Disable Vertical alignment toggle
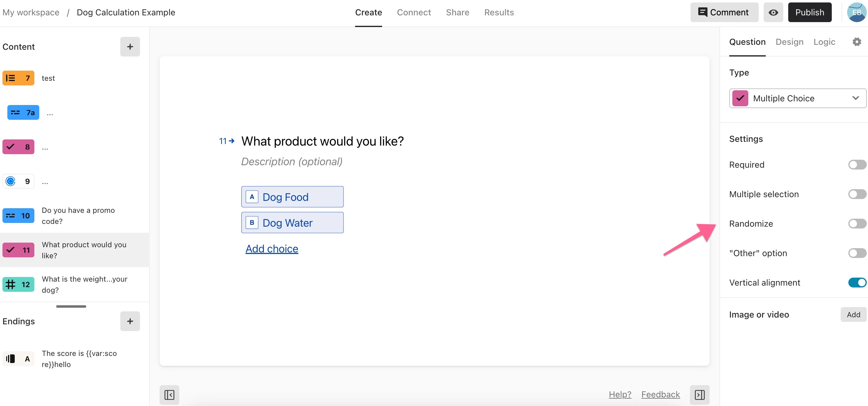Screen dimensions: 868x406 tap(857, 283)
